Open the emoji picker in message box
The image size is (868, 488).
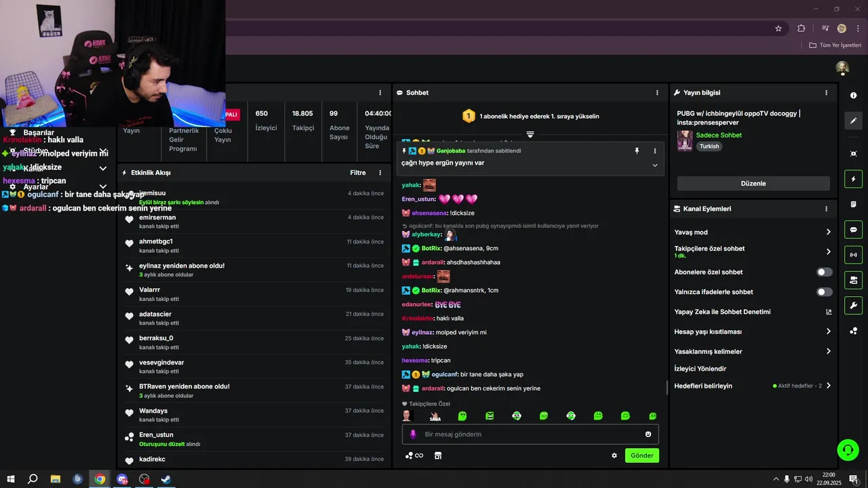[x=648, y=434]
